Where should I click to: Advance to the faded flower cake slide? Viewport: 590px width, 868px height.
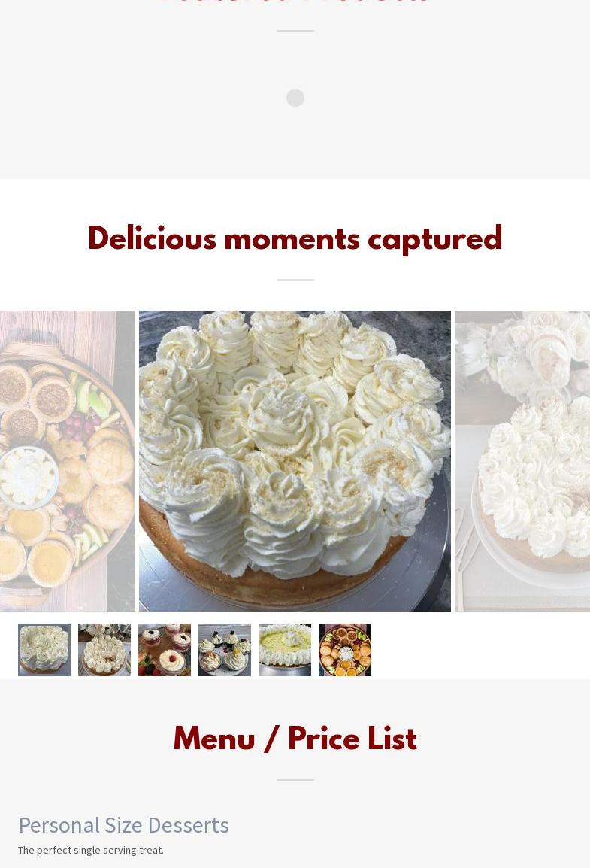click(x=522, y=460)
